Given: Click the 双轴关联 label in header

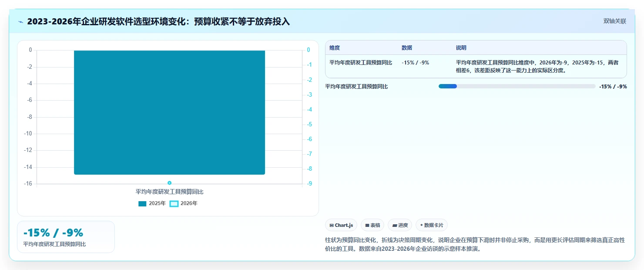Looking at the screenshot, I should (614, 21).
